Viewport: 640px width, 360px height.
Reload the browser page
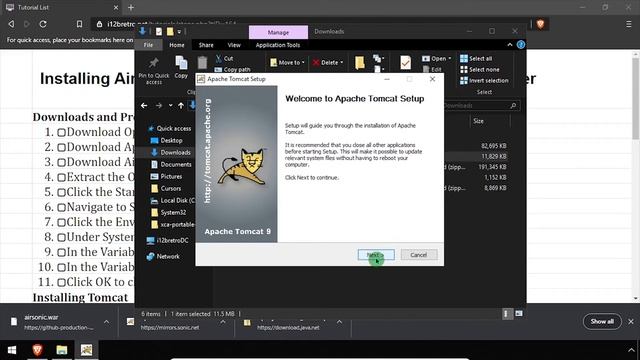pos(43,24)
